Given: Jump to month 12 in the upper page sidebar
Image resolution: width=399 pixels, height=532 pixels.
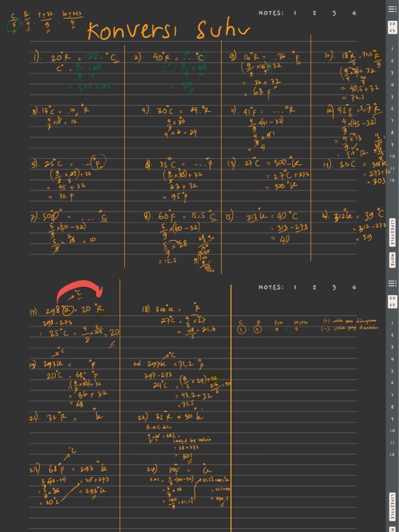Looking at the screenshot, I should pyautogui.click(x=392, y=180).
